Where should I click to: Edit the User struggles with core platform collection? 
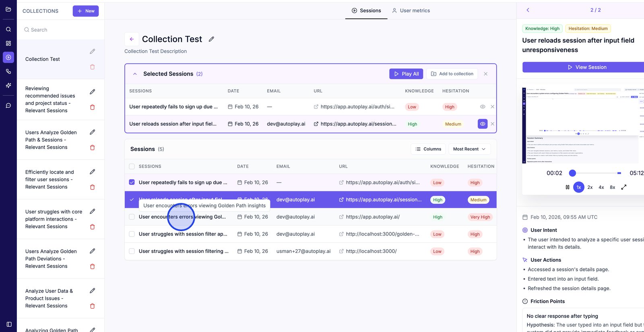pos(93,211)
